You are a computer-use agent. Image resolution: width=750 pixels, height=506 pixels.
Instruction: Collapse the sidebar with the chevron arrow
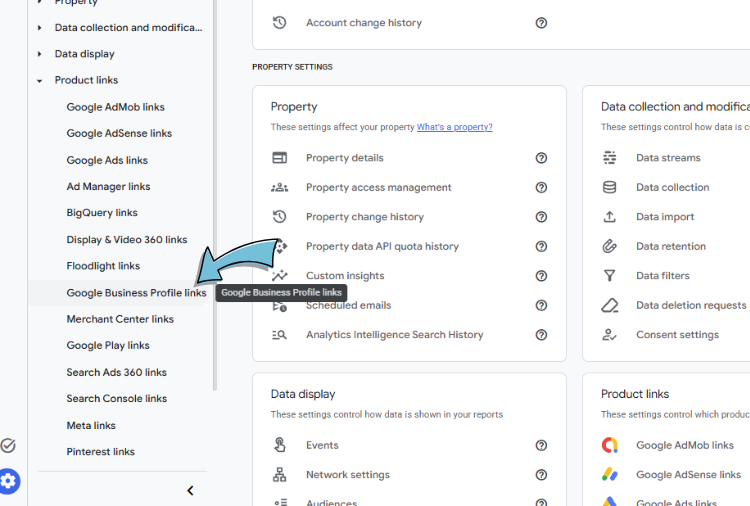point(190,490)
